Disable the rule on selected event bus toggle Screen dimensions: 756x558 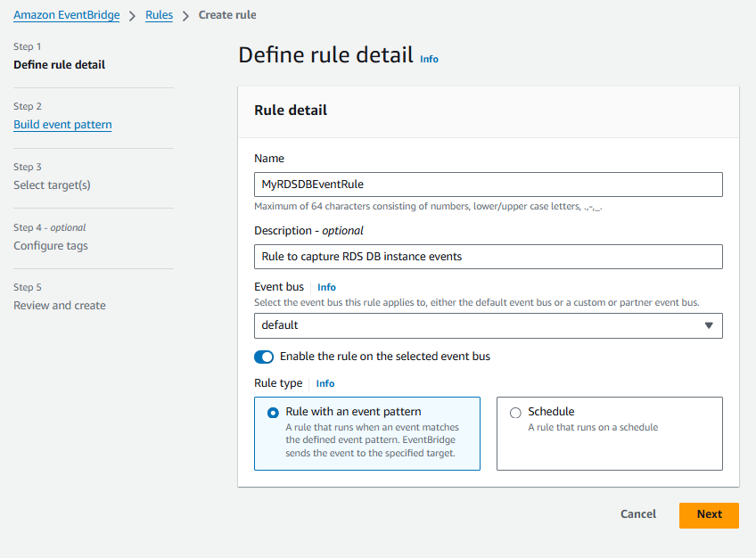coord(264,357)
